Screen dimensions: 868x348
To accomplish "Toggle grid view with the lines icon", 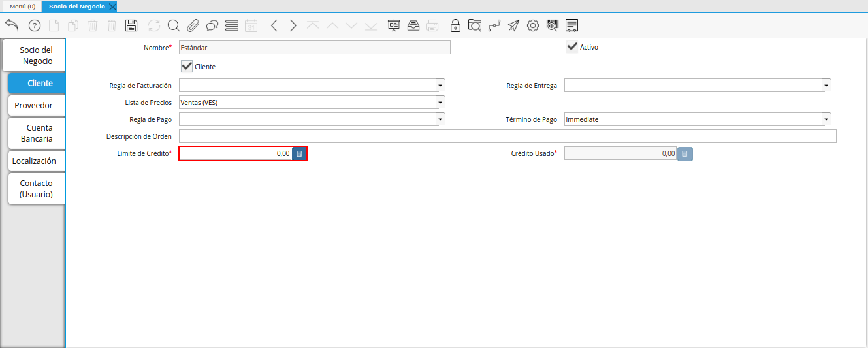I will [x=231, y=25].
